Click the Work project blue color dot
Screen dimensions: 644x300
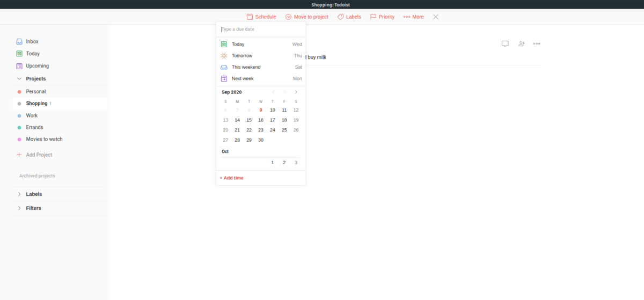click(19, 115)
